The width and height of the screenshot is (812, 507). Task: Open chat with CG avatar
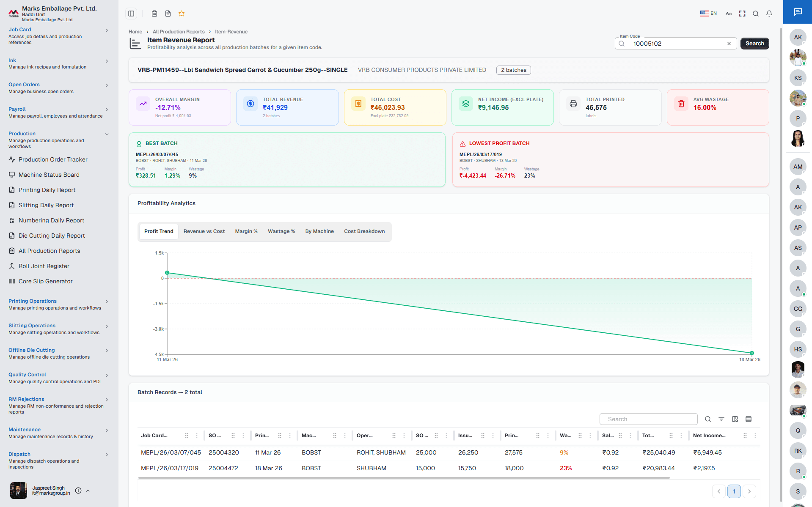798,309
